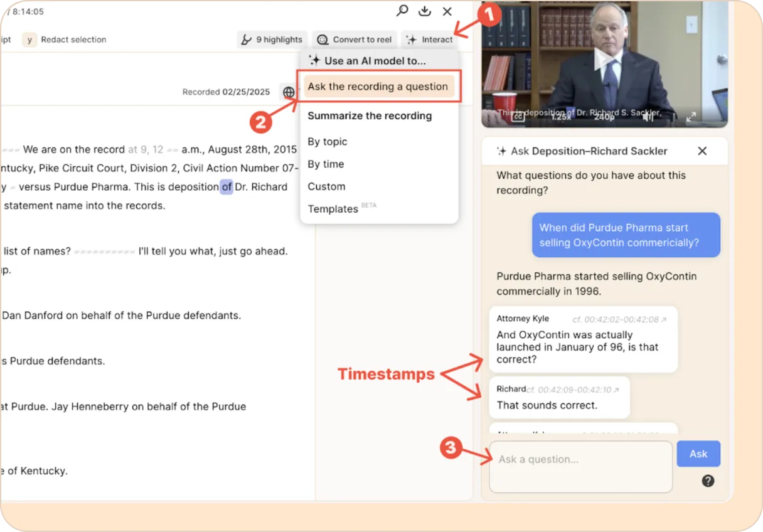763x532 pixels.
Task: Click the highlighted word "of" in transcript
Action: click(227, 187)
